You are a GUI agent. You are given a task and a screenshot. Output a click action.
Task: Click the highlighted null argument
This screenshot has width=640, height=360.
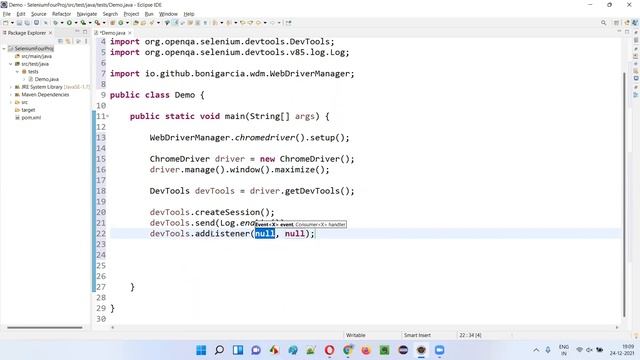point(265,233)
